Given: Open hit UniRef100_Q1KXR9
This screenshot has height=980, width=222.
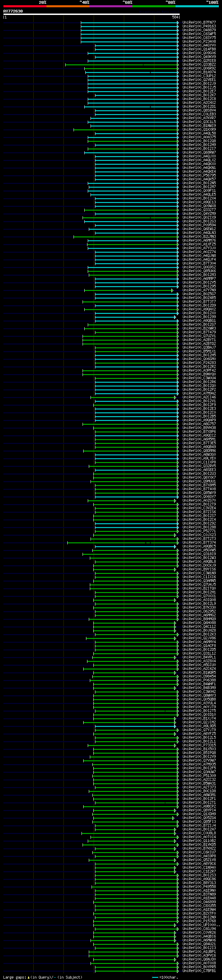Looking at the screenshot, I should pyautogui.click(x=199, y=130).
